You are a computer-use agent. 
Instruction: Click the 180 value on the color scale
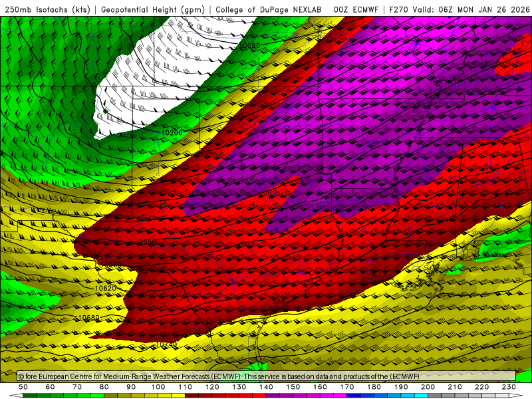click(x=374, y=387)
